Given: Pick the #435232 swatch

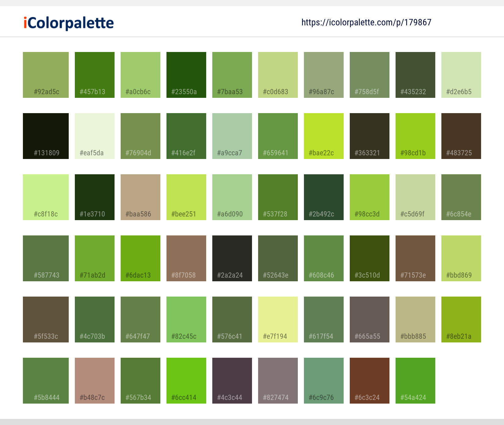Looking at the screenshot, I should (415, 75).
